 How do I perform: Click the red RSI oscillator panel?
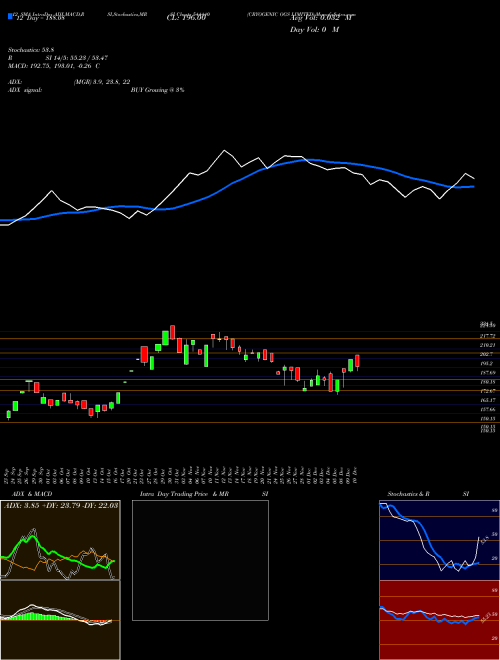pos(439,620)
